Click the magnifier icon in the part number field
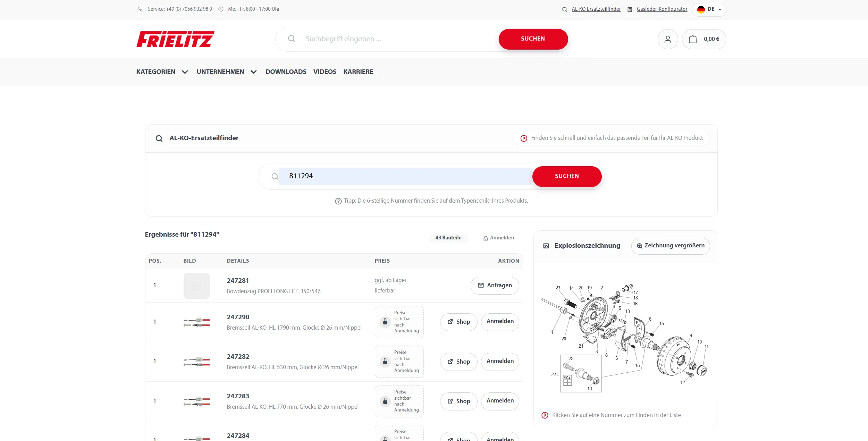The height and width of the screenshot is (441, 868). (x=275, y=177)
